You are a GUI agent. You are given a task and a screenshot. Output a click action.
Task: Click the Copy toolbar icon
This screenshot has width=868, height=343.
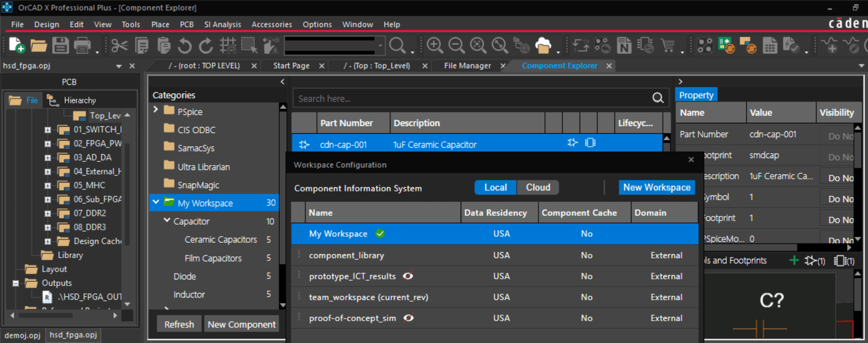pos(142,46)
